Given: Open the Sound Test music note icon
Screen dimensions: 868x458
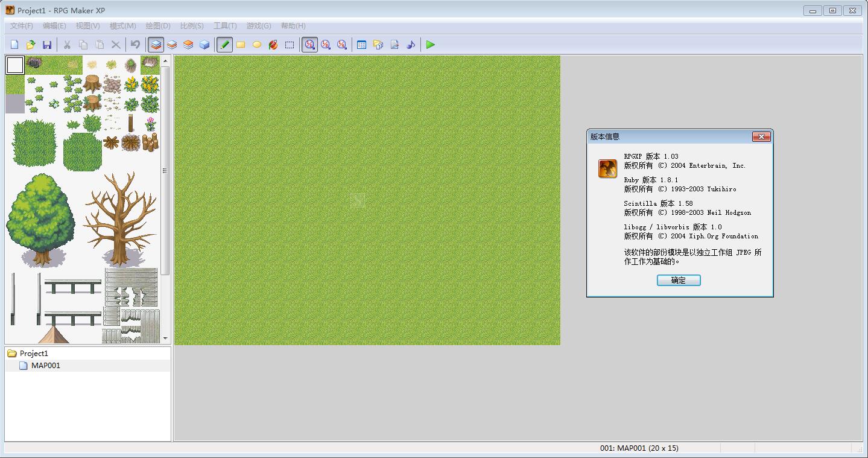Looking at the screenshot, I should (411, 45).
